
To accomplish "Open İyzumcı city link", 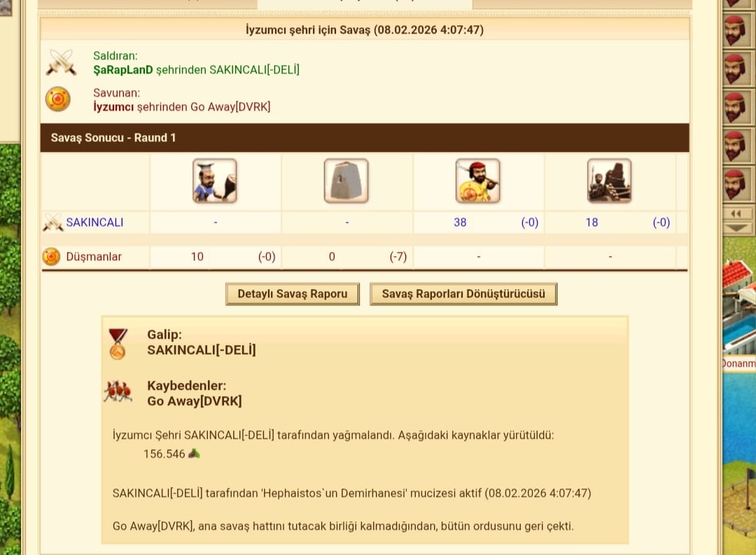I will (113, 106).
